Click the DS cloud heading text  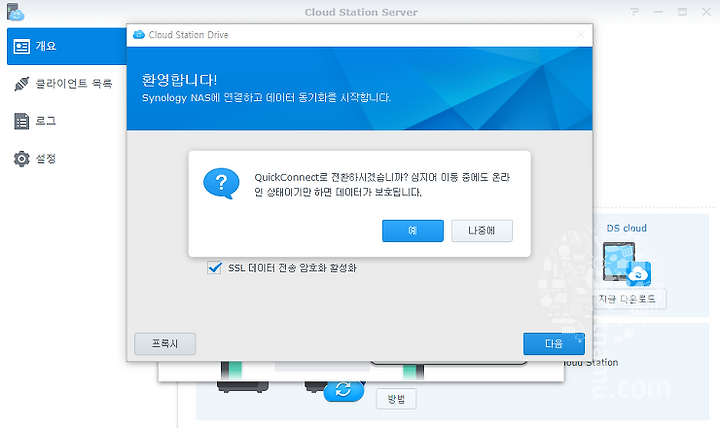point(626,228)
